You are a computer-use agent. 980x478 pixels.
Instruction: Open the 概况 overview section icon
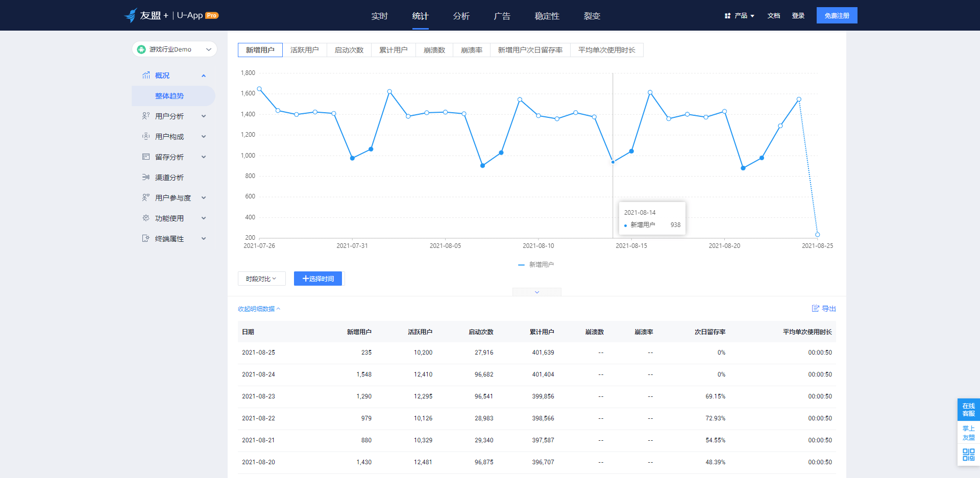coord(146,75)
